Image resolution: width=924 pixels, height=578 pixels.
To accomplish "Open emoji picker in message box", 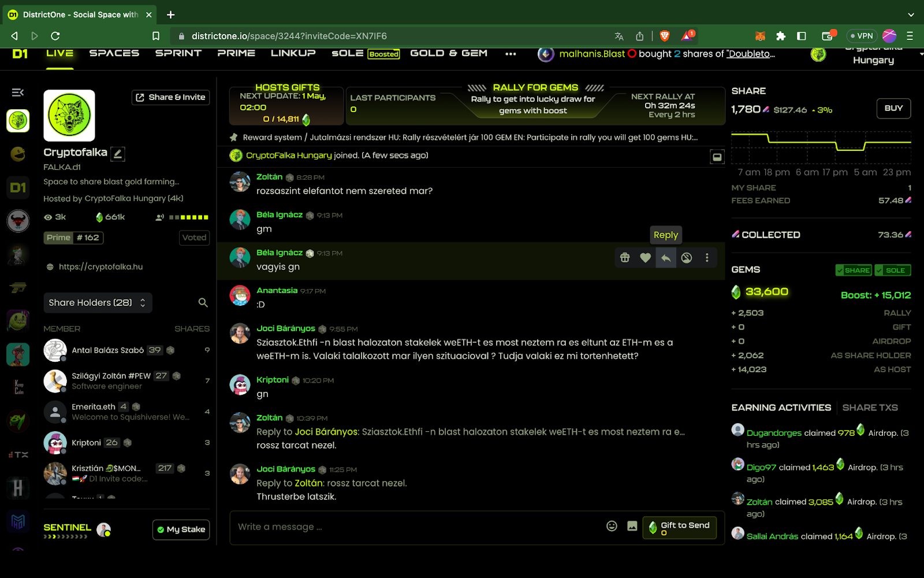I will coord(612,526).
